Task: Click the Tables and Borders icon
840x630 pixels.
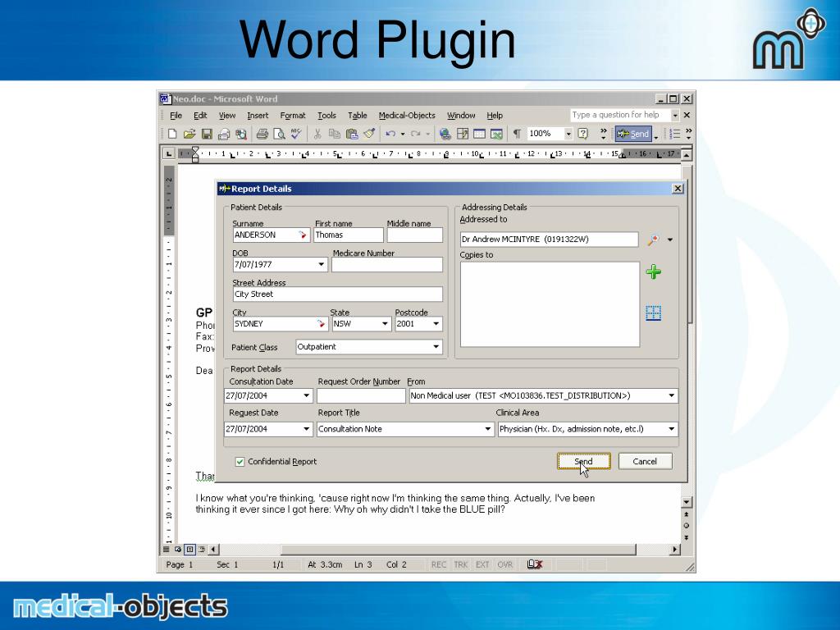Action: tap(463, 134)
